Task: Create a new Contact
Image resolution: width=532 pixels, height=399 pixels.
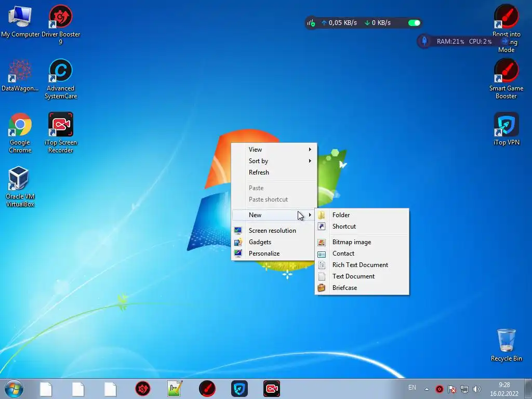Action: coord(362,254)
